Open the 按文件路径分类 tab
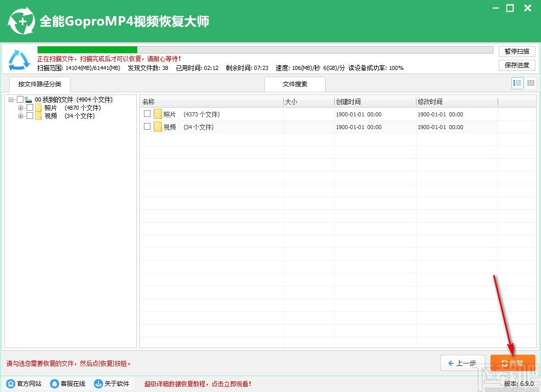 click(x=40, y=84)
